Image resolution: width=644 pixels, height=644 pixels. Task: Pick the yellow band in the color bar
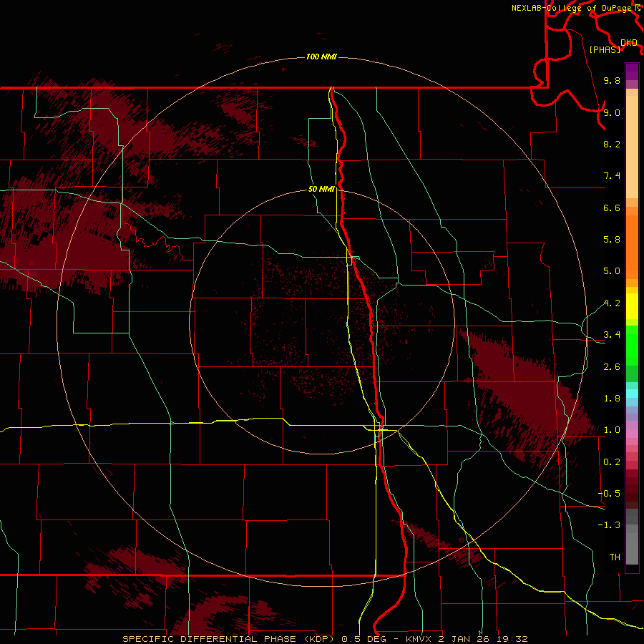[632, 306]
